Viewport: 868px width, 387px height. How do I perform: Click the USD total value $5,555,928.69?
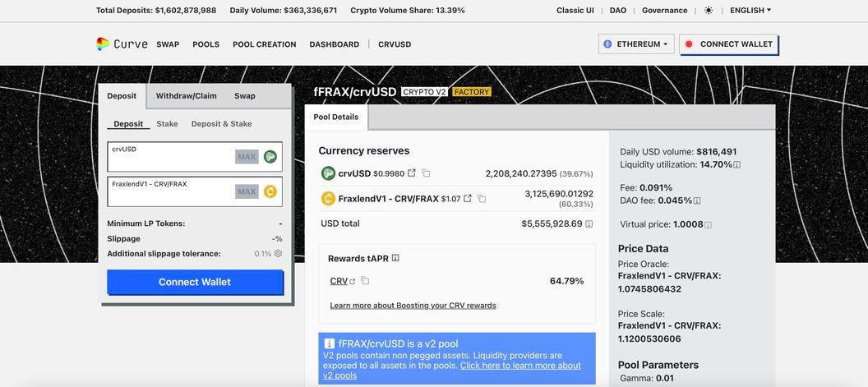tap(552, 223)
